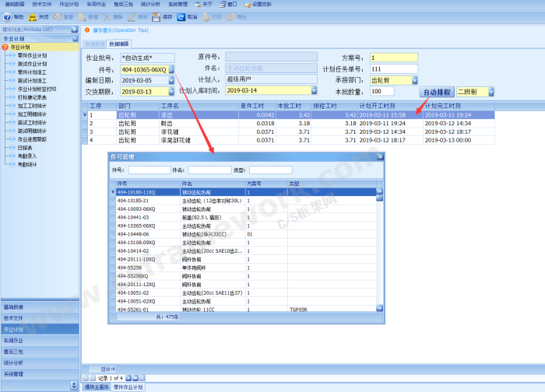
Task: Collapse the 模块列表 Modules List panel
Action: [75, 29]
